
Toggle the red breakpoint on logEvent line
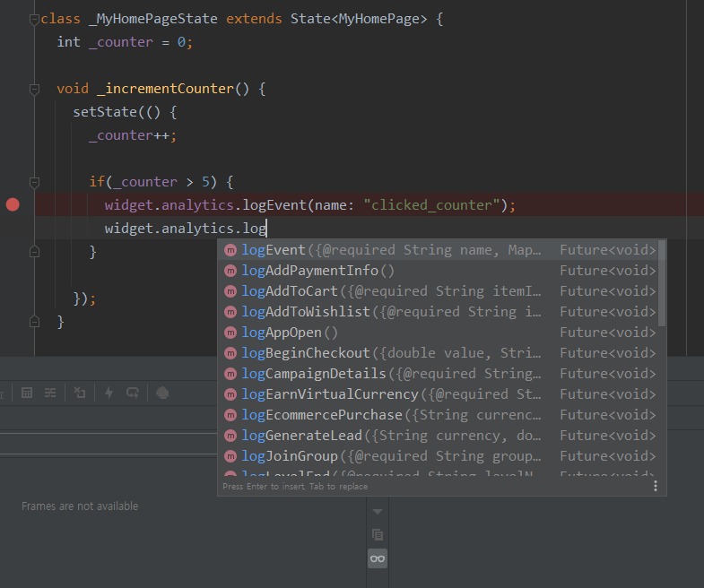pyautogui.click(x=13, y=205)
